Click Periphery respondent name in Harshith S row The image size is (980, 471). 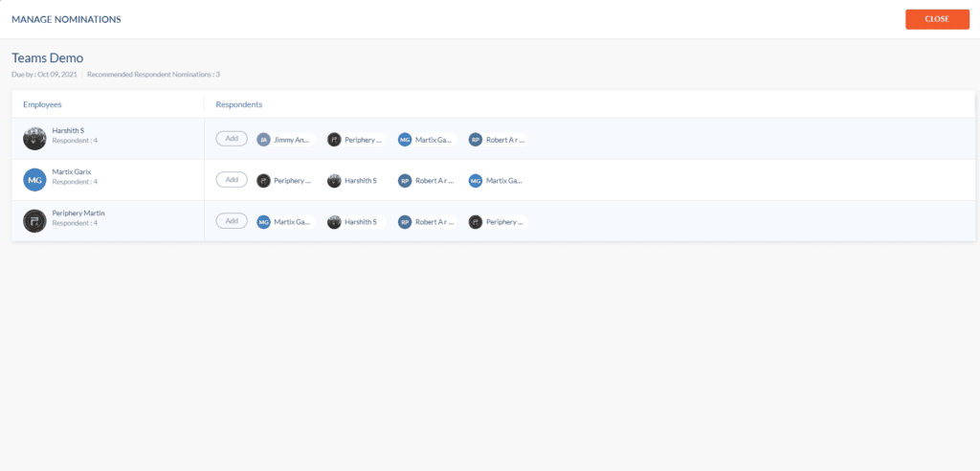(x=363, y=140)
